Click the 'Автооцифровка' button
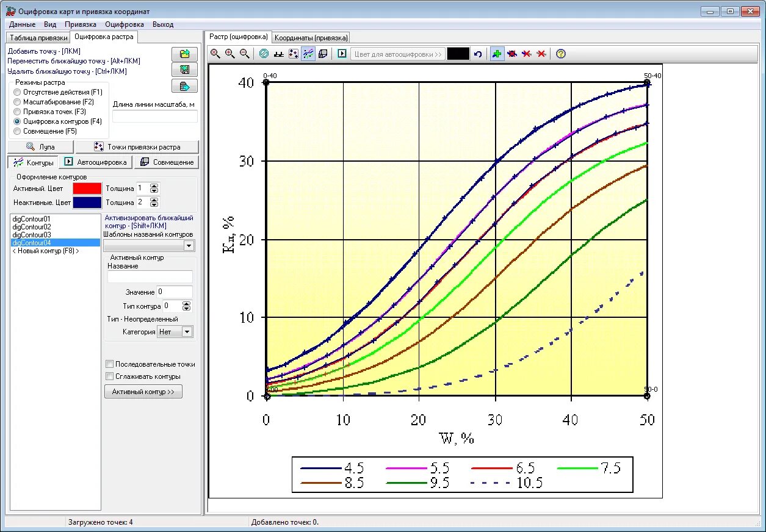 [x=96, y=162]
